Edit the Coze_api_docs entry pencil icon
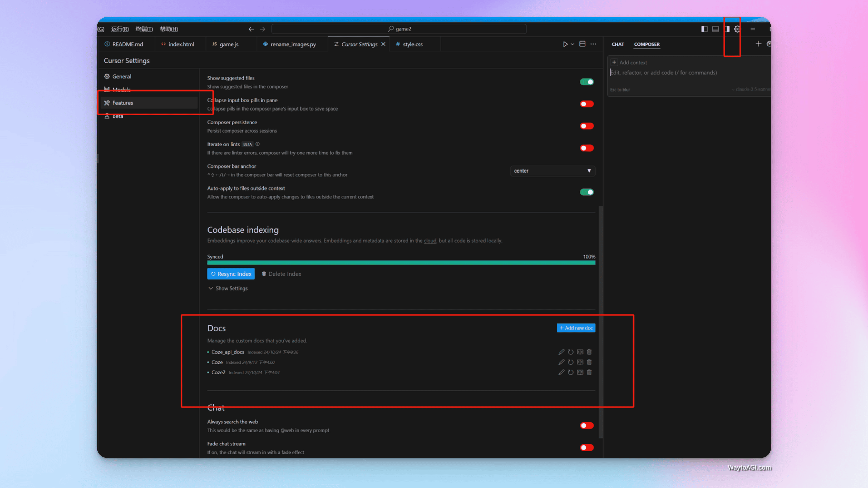The width and height of the screenshot is (868, 488). (561, 352)
